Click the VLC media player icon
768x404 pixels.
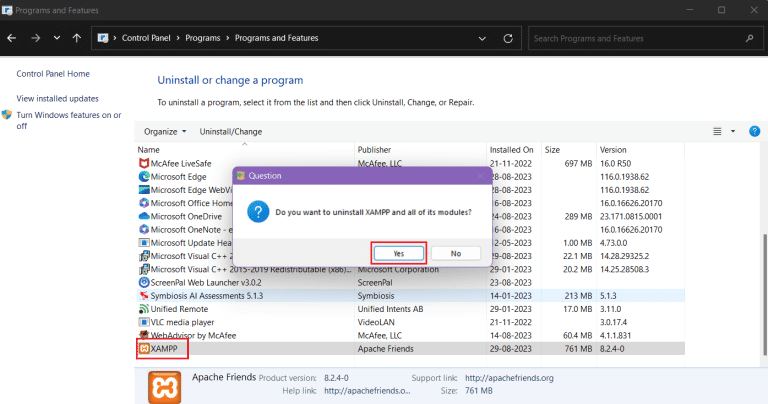click(143, 321)
